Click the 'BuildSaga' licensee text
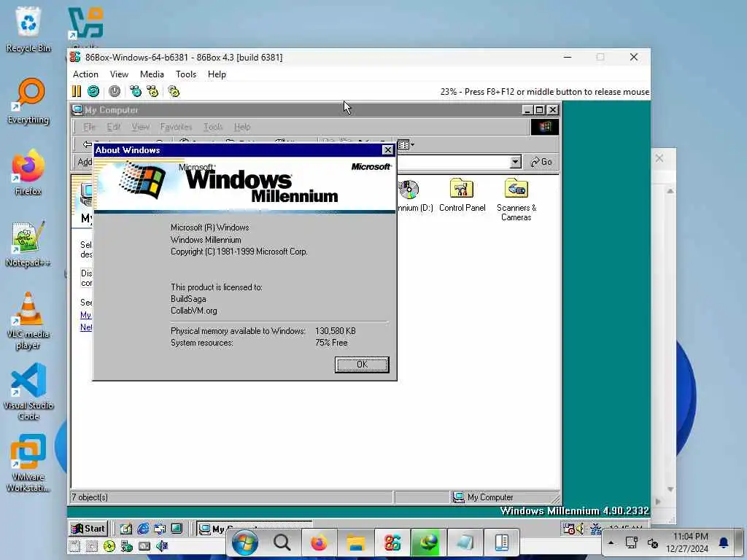This screenshot has width=747, height=560. point(188,299)
